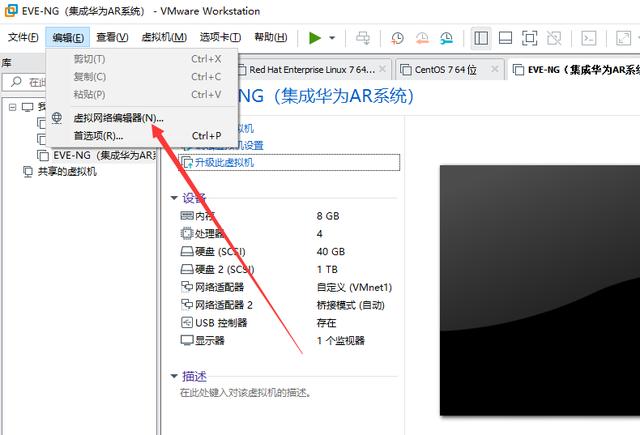
Task: Click the processor chip icon
Action: (187, 233)
